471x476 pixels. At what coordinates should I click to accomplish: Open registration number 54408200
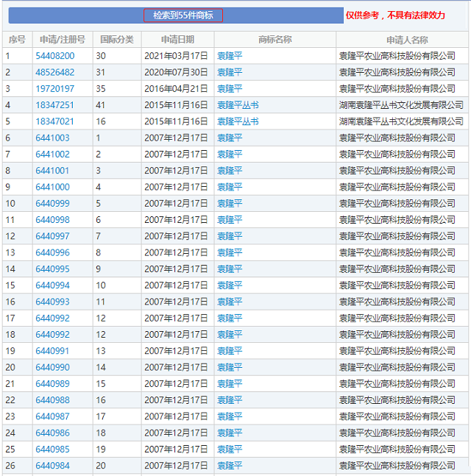pyautogui.click(x=55, y=56)
